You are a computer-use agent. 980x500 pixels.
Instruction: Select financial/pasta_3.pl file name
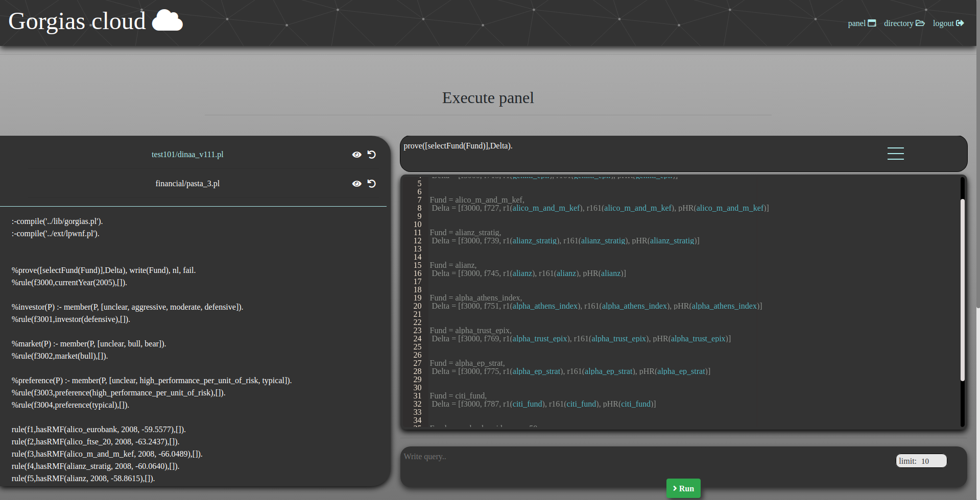pos(187,184)
